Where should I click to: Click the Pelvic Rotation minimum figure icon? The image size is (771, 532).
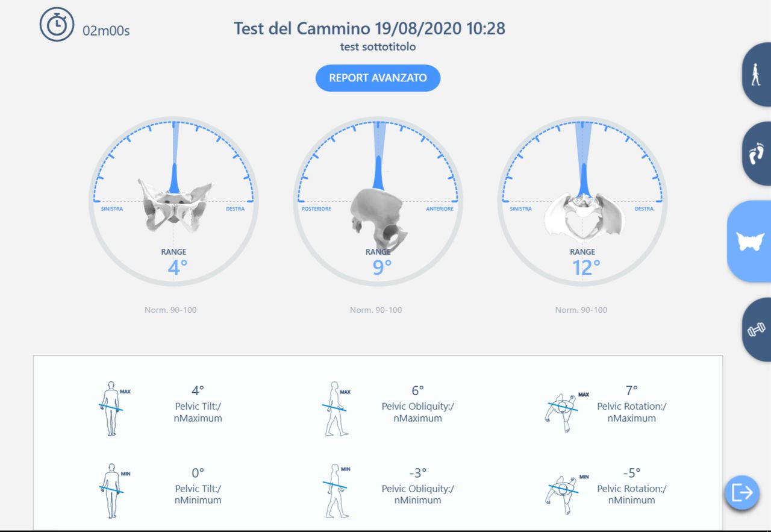[x=563, y=490]
